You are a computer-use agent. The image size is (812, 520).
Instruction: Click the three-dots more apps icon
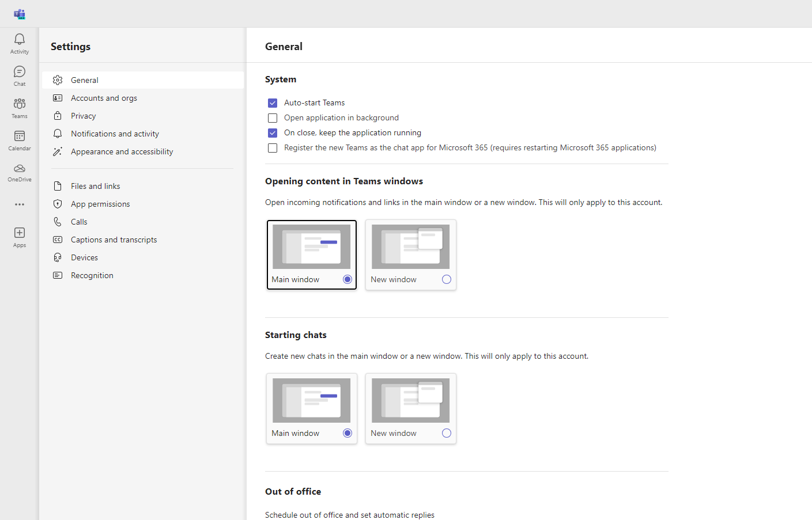(20, 204)
